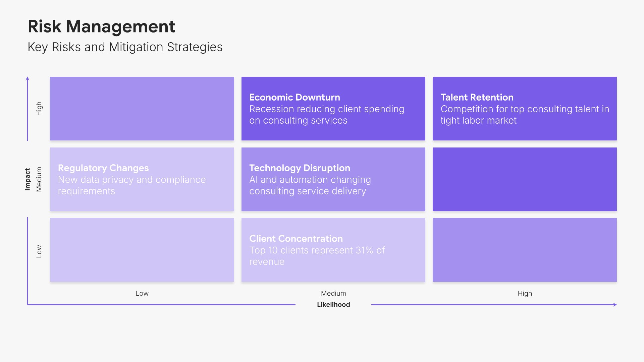Click the Likelihood axis label

click(x=333, y=304)
